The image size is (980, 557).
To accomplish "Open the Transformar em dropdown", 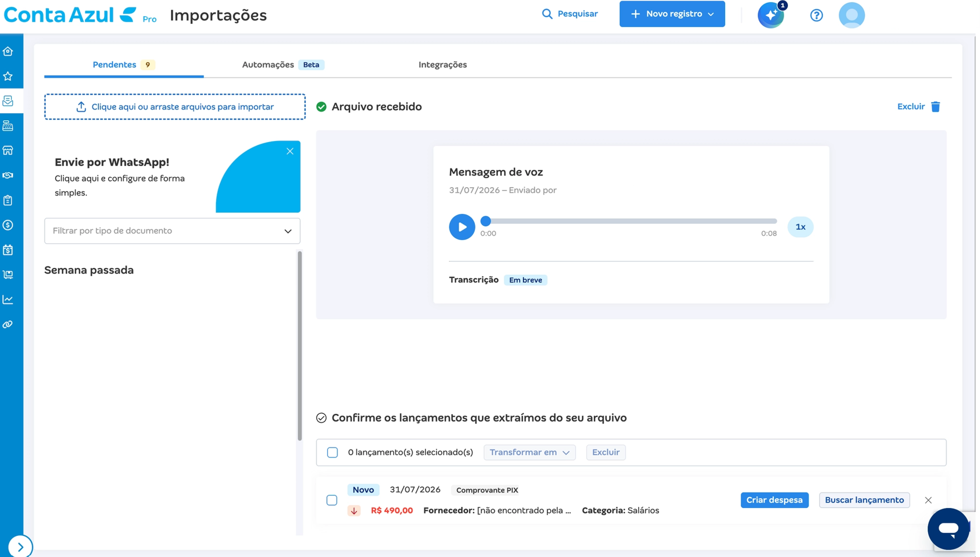I will (530, 452).
